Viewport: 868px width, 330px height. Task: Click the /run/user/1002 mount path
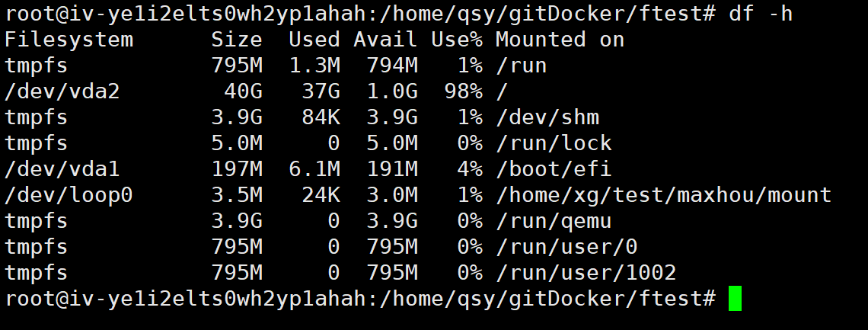[586, 273]
